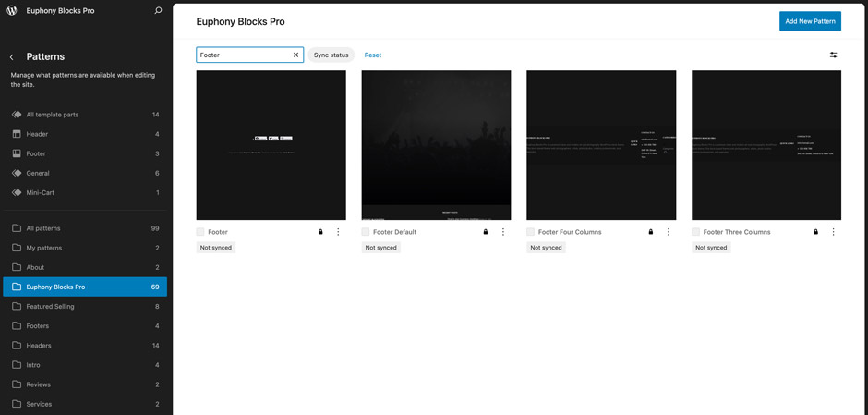The image size is (868, 415).
Task: Open the view options sliders icon
Action: 833,55
